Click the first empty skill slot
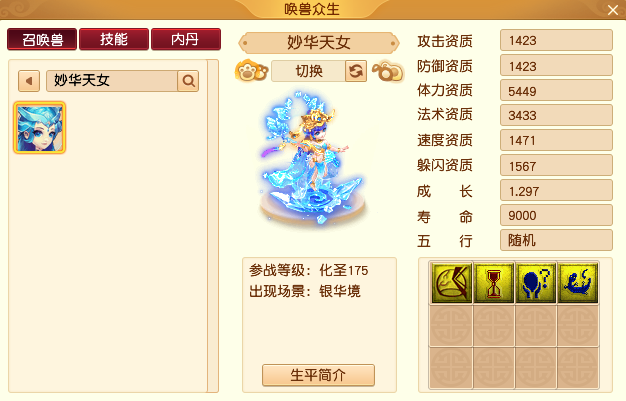Viewport: 626px width, 401px height. tap(452, 325)
